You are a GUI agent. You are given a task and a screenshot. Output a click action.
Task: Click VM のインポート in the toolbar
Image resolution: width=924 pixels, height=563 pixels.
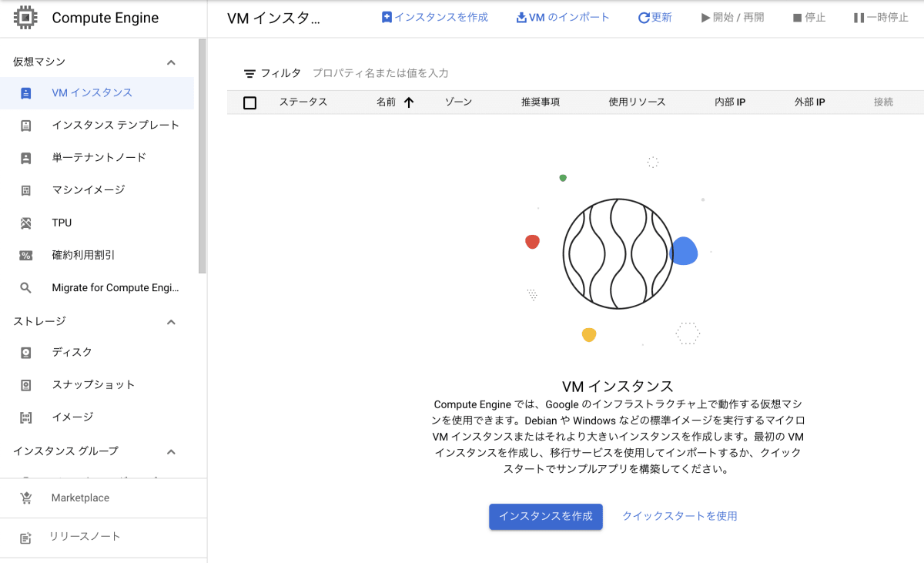click(x=563, y=18)
